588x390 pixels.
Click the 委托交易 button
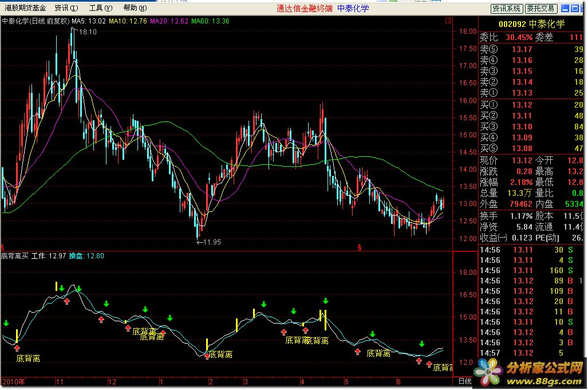[x=540, y=8]
